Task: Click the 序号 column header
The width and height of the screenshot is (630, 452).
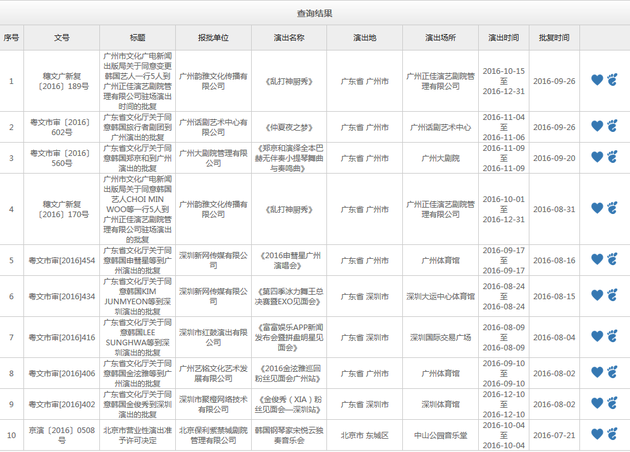Action: pyautogui.click(x=11, y=38)
